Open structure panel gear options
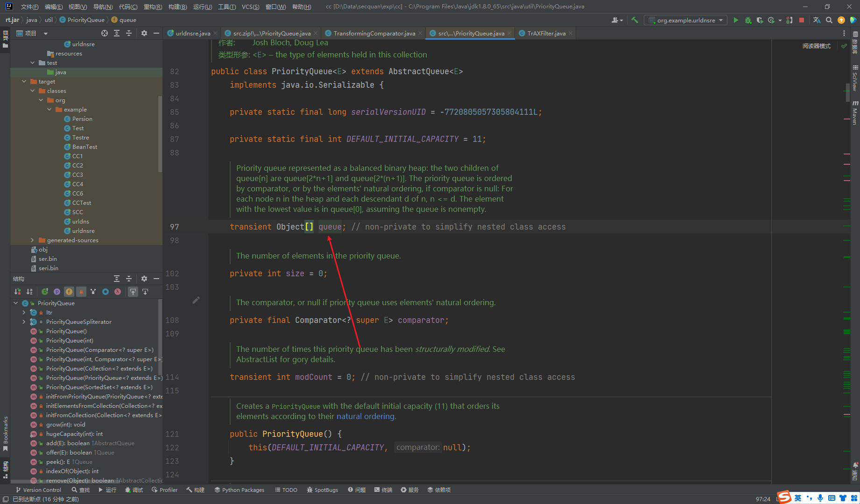 pyautogui.click(x=144, y=279)
